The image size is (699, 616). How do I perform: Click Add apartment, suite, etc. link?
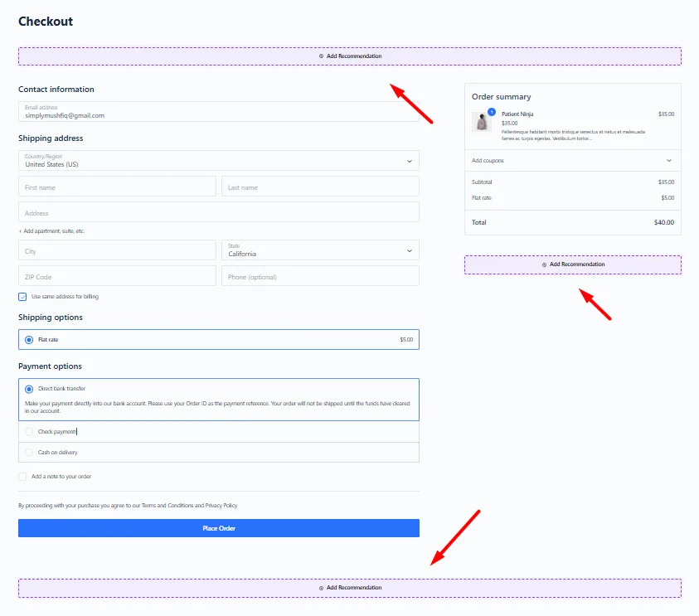51,230
